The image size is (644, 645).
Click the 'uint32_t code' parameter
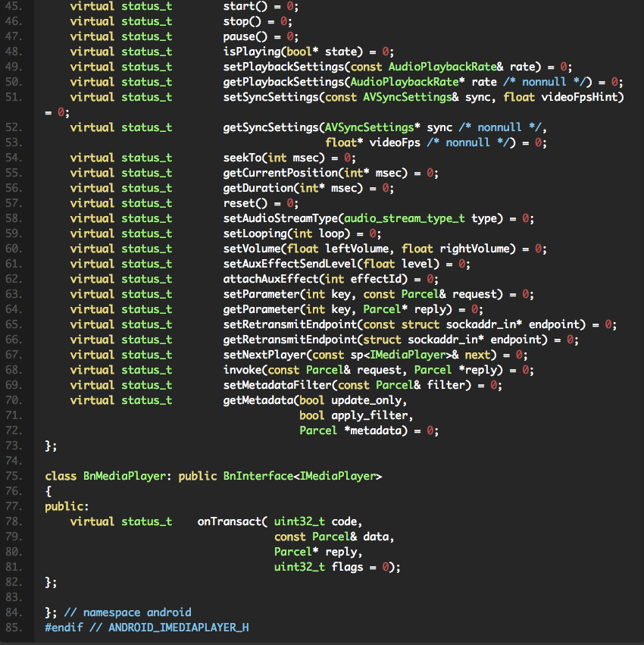click(x=315, y=522)
